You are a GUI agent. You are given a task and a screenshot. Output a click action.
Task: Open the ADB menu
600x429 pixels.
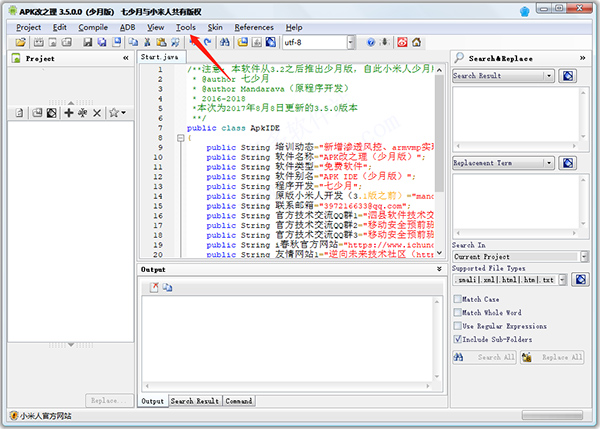127,27
